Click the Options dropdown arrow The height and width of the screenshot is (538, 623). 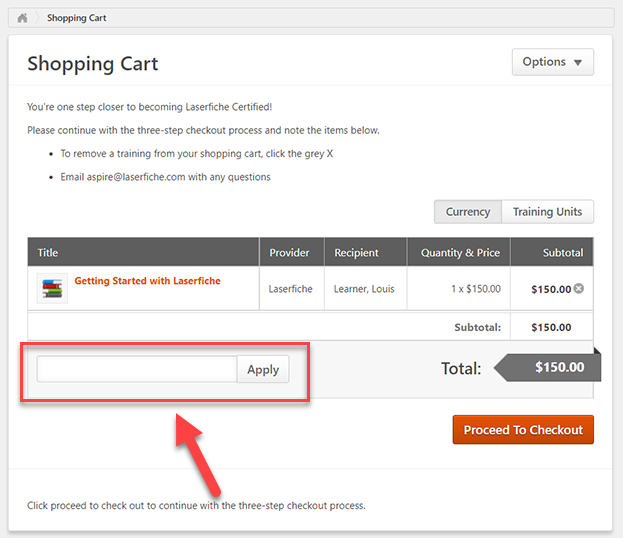pyautogui.click(x=578, y=62)
